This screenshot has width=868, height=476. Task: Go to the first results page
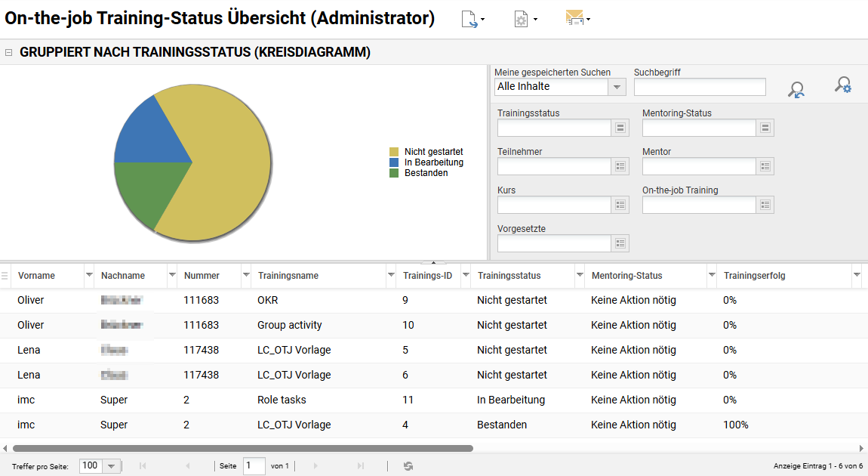(143, 466)
